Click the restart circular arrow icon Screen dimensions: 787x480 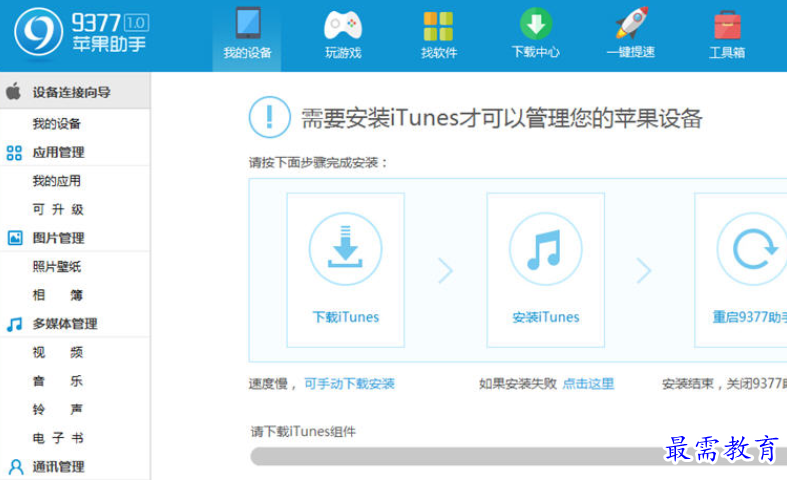coord(753,249)
